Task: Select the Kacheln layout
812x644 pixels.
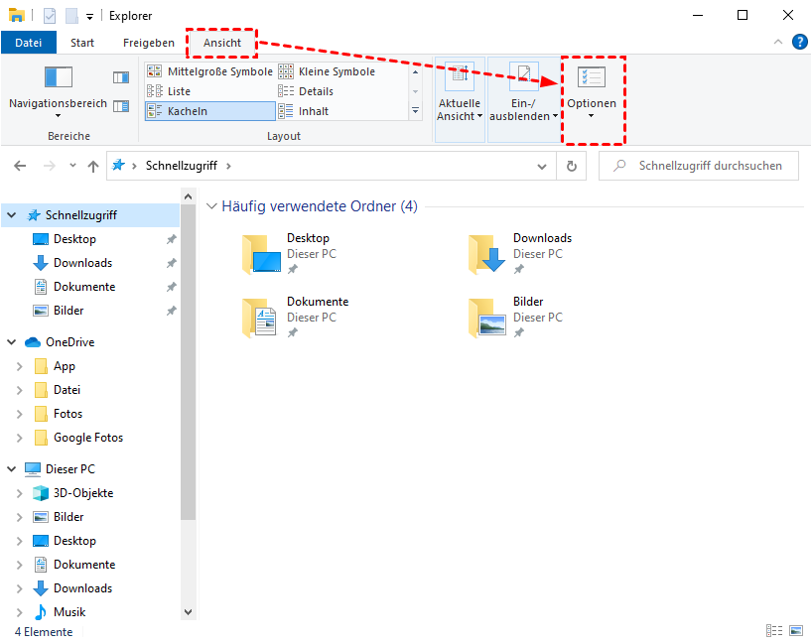Action: pos(209,111)
